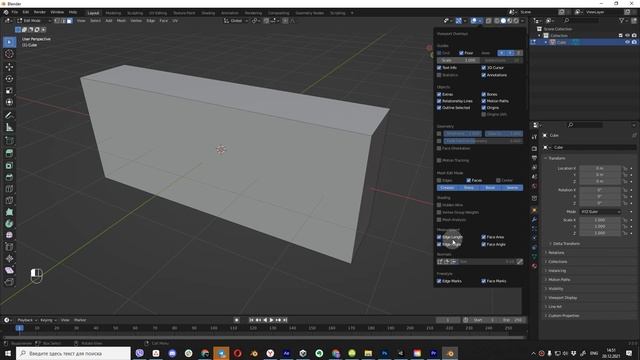
Task: Select the Shear tool
Action: point(9,270)
